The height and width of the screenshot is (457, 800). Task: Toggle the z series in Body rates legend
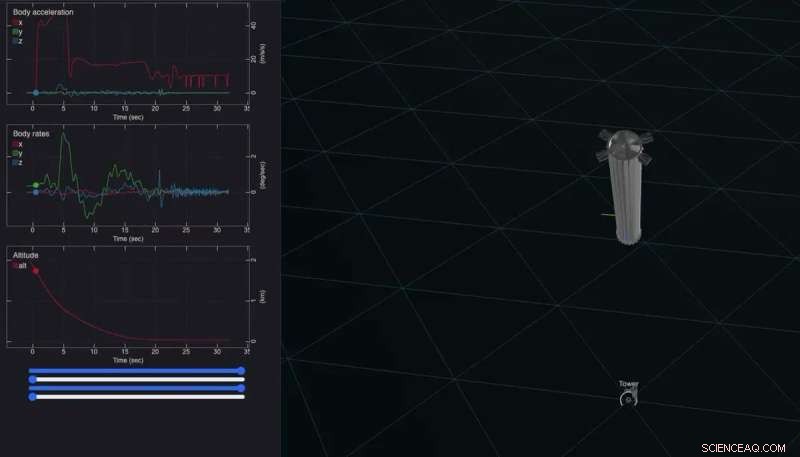click(16, 162)
